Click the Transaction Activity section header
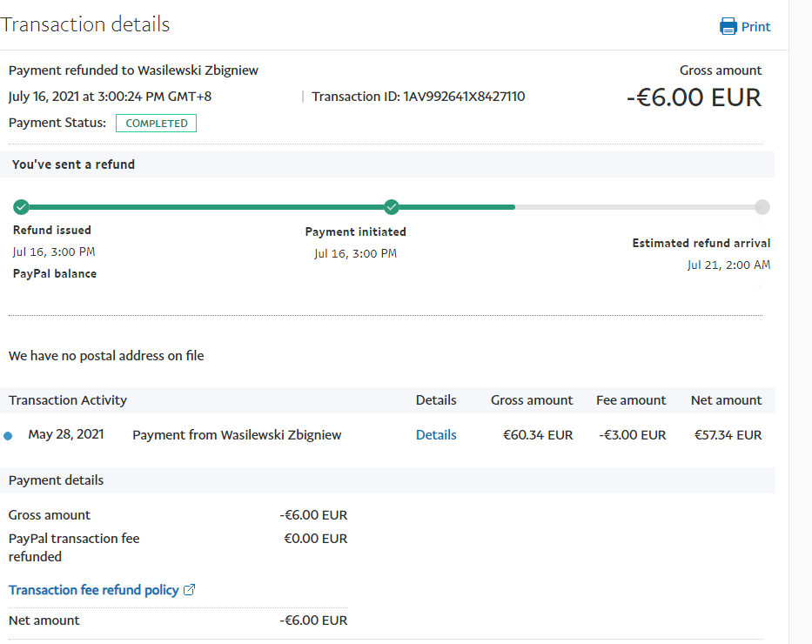 tap(68, 400)
